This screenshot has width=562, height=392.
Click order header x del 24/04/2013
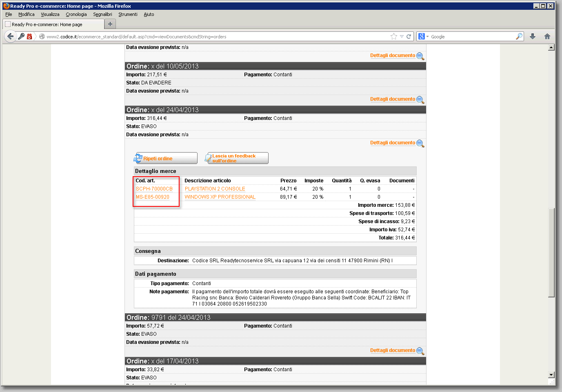click(x=275, y=110)
